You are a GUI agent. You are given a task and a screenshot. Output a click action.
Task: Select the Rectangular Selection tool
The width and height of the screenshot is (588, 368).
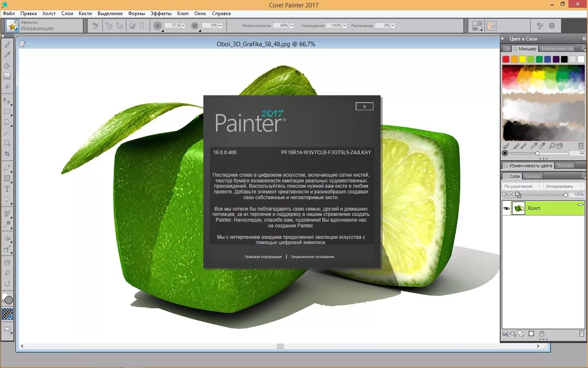click(7, 111)
